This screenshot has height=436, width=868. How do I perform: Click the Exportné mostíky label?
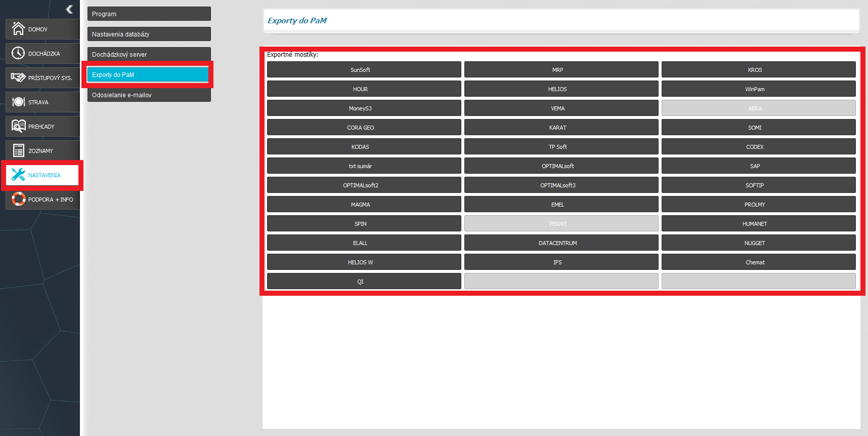tap(293, 55)
